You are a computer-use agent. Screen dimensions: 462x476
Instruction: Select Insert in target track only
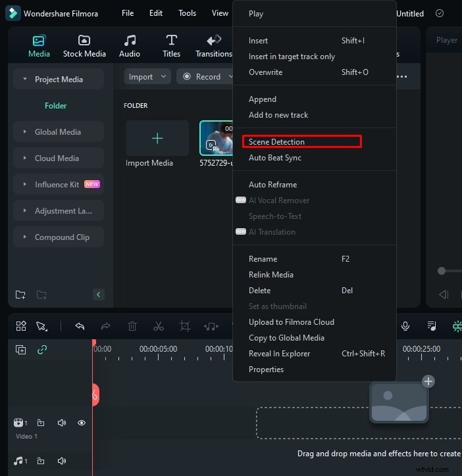pos(315,56)
